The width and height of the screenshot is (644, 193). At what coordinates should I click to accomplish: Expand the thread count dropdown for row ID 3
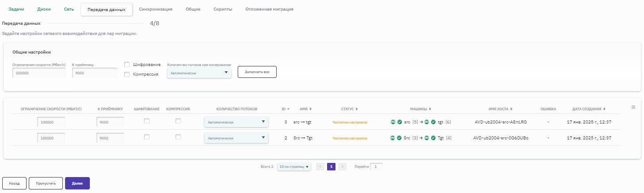tap(236, 122)
